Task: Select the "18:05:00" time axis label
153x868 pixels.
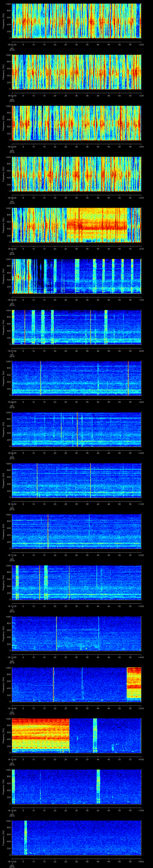Action: [x=12, y=248]
